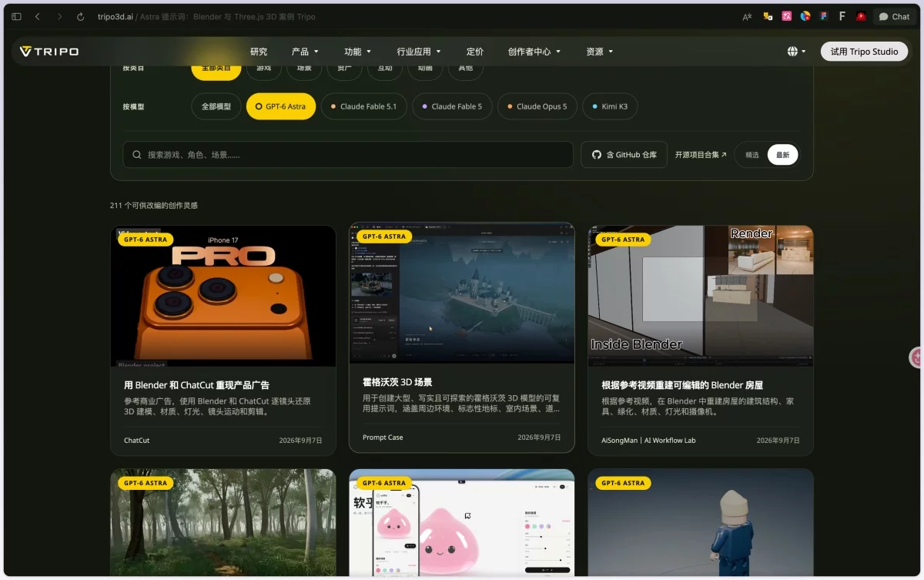The height and width of the screenshot is (580, 924).
Task: Open the pink blob character thumbnail
Action: click(x=462, y=522)
